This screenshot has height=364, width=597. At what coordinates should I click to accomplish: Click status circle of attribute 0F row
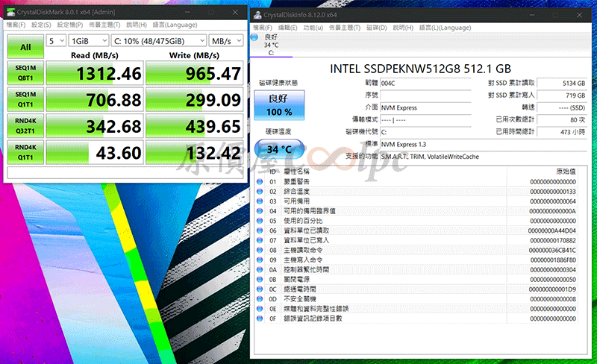(x=260, y=318)
